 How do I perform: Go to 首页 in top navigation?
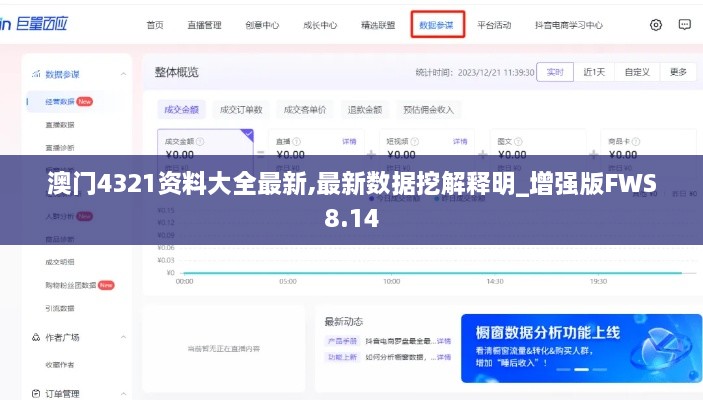tap(155, 25)
